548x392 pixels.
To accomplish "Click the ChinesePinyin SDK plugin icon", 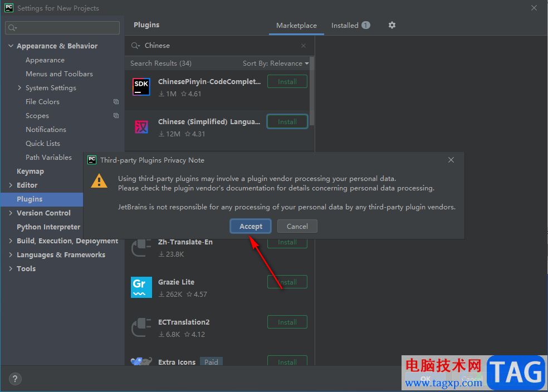I will point(141,87).
